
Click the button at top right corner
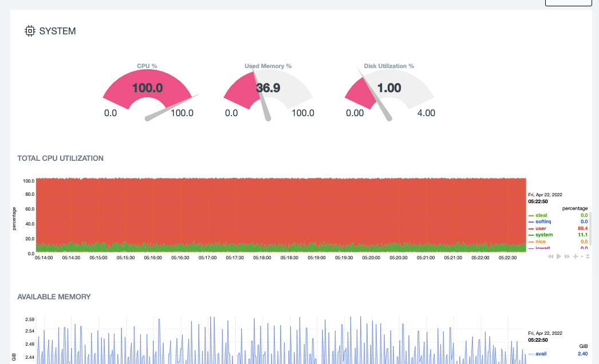click(x=568, y=2)
